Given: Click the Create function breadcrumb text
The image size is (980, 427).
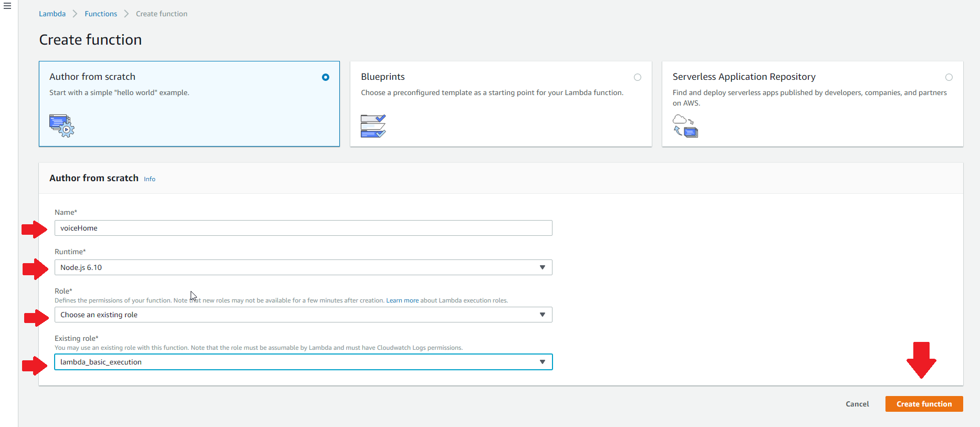Looking at the screenshot, I should pyautogui.click(x=162, y=14).
